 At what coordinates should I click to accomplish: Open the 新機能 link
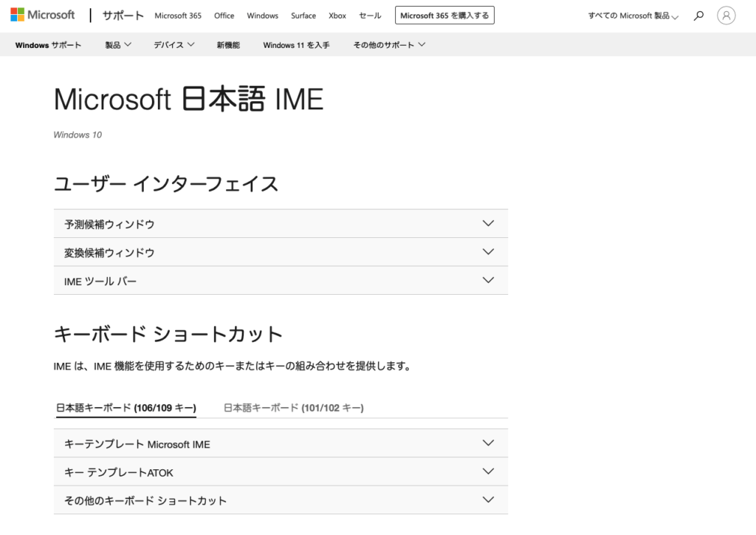tap(228, 45)
